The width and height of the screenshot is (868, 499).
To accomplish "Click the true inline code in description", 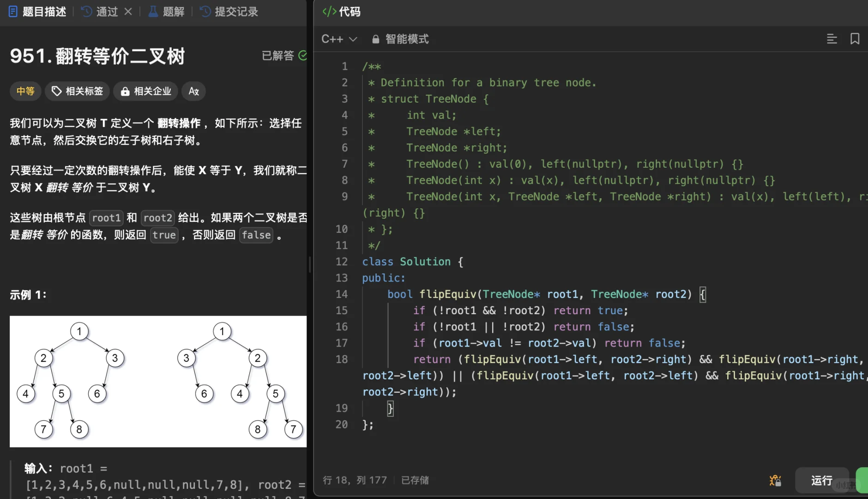I will click(x=164, y=235).
